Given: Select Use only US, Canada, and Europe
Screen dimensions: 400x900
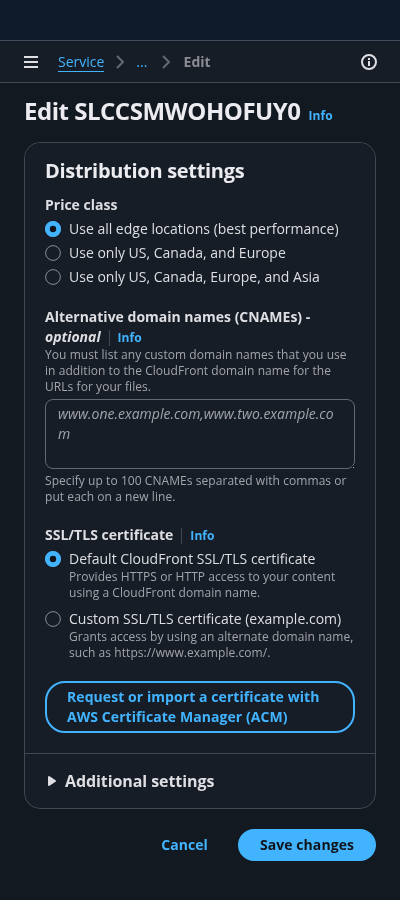Looking at the screenshot, I should point(53,253).
